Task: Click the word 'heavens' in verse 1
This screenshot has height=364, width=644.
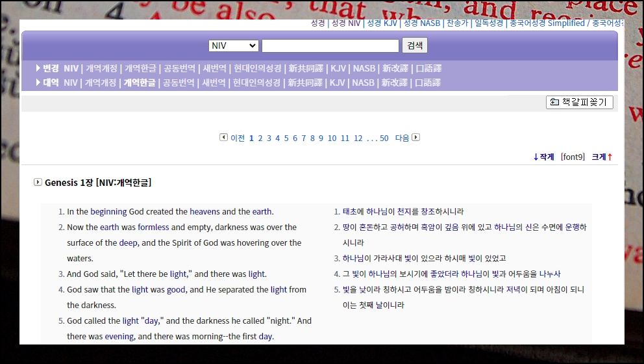Action: pos(204,212)
